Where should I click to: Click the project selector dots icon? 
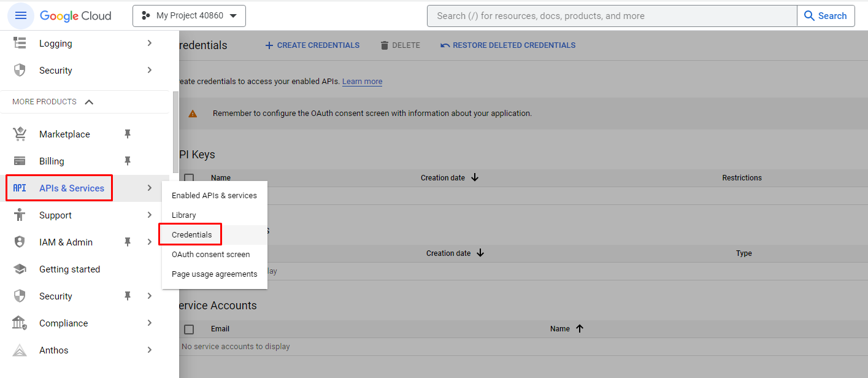pos(145,15)
